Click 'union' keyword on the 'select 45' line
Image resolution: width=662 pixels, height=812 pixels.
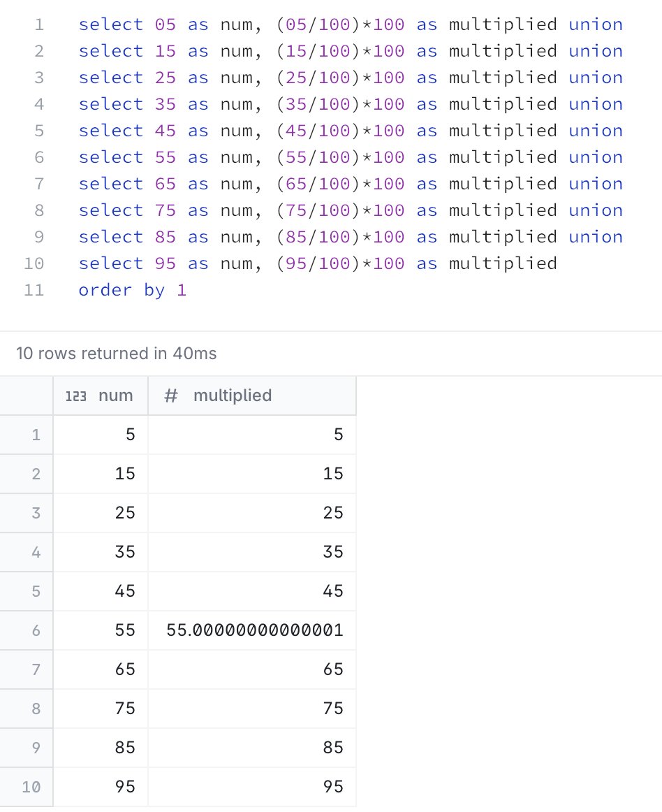595,131
